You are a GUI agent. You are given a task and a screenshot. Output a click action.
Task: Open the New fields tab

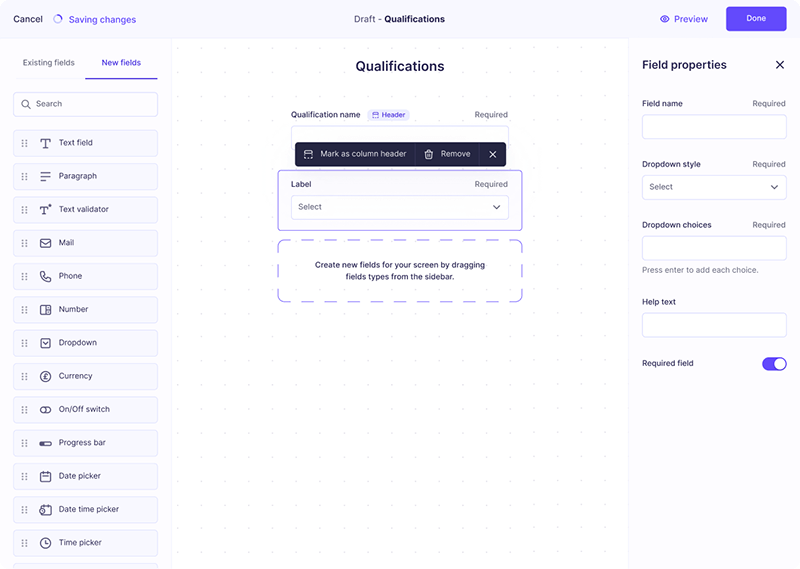tap(121, 63)
